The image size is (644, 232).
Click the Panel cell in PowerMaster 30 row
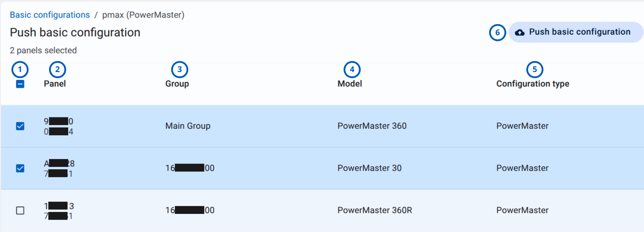click(x=59, y=169)
